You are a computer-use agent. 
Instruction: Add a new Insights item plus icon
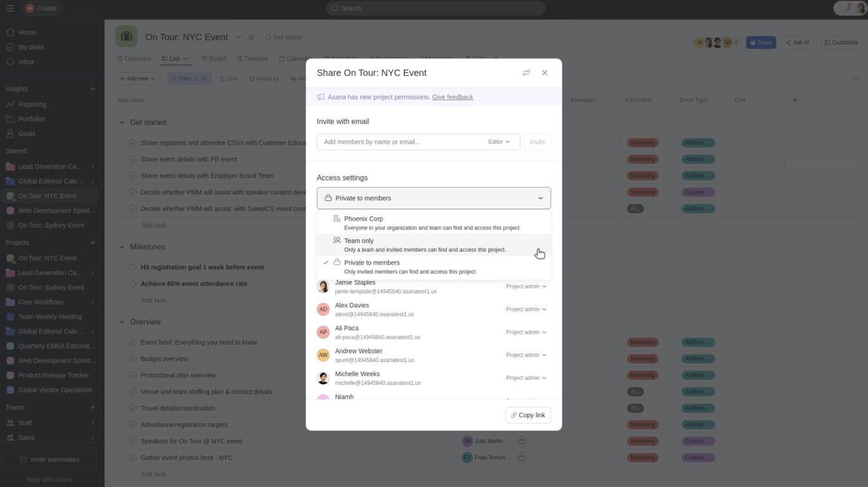(x=93, y=89)
